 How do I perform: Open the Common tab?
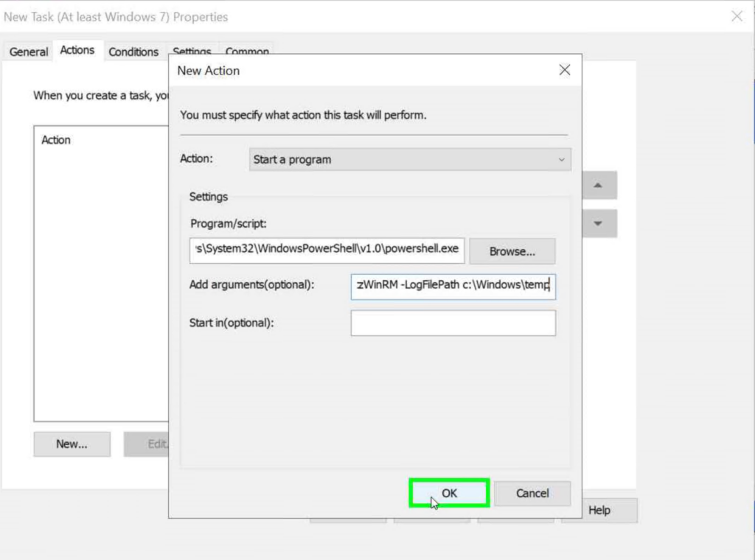(247, 52)
